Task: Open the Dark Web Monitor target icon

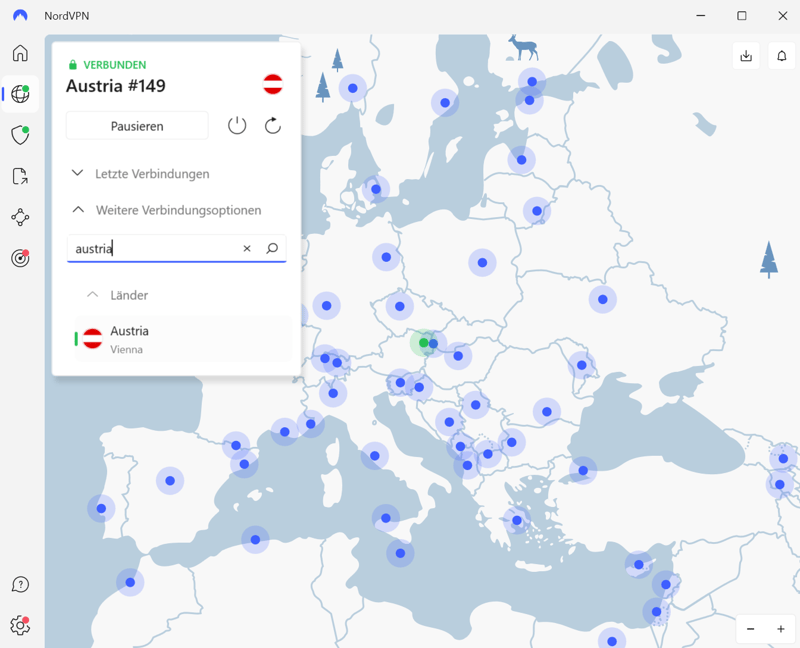Action: point(20,258)
